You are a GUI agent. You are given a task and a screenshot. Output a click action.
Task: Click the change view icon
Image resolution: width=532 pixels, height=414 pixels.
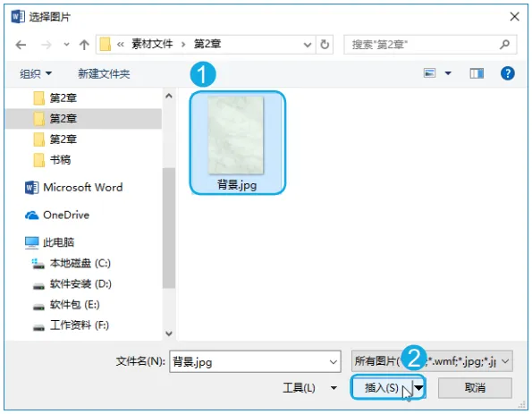tap(429, 73)
